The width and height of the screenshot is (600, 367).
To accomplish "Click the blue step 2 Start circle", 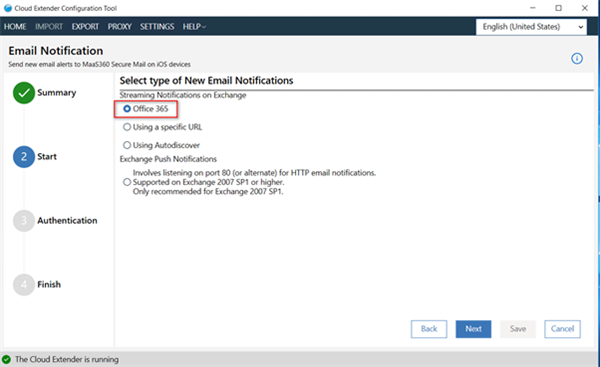I will 24,157.
